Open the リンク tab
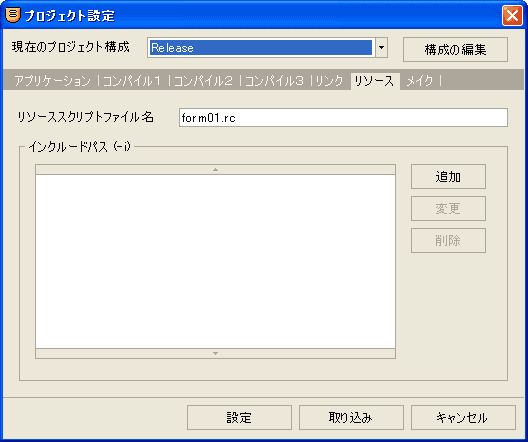 click(329, 81)
